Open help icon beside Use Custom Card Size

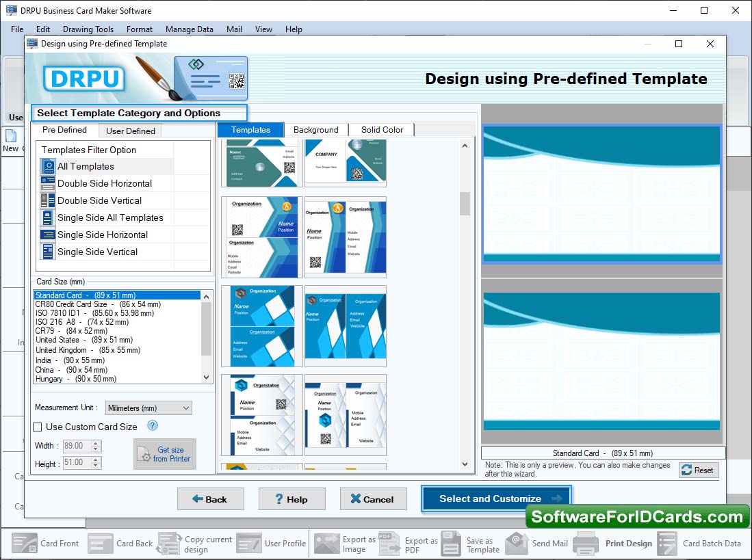pyautogui.click(x=153, y=425)
